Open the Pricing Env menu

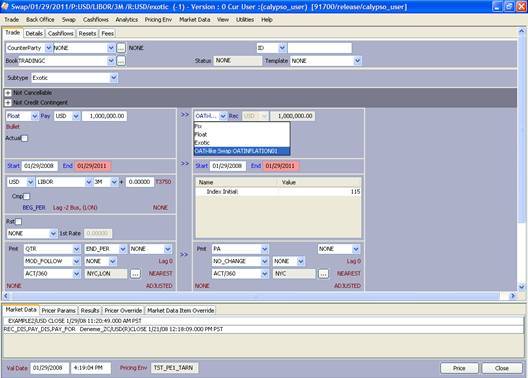[158, 20]
